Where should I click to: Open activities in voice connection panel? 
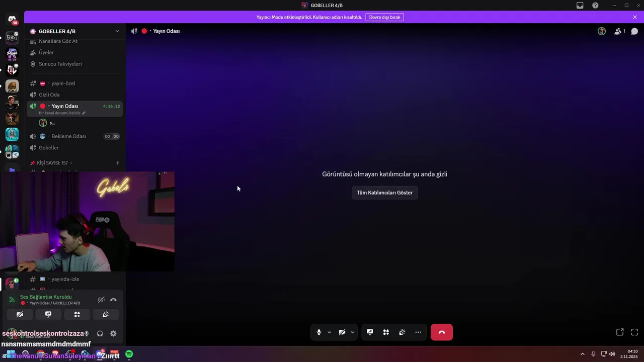pos(77,314)
